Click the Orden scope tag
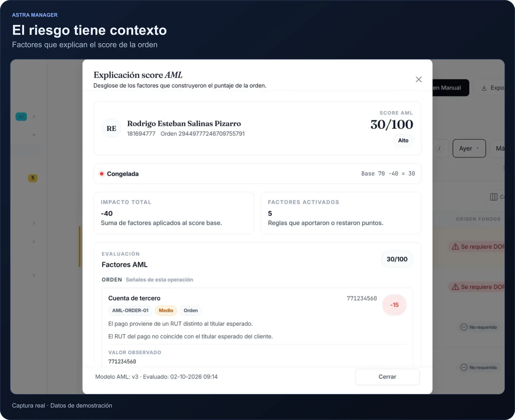 click(x=191, y=311)
